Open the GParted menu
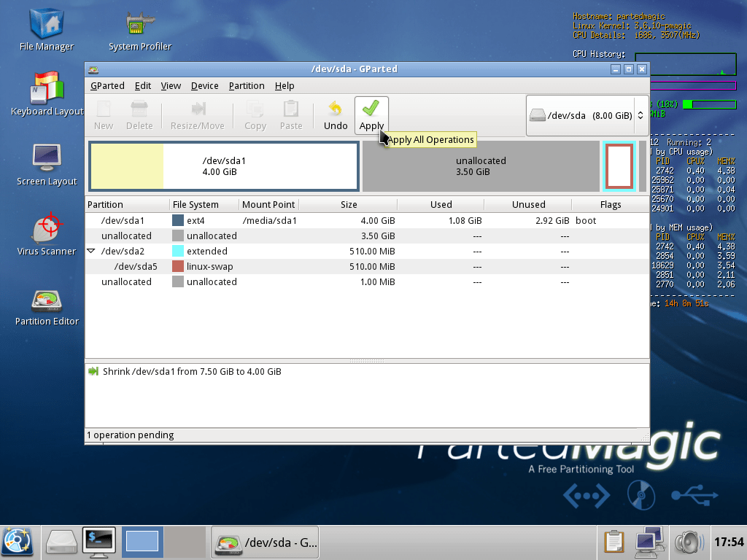Viewport: 747px width, 560px height. (107, 85)
